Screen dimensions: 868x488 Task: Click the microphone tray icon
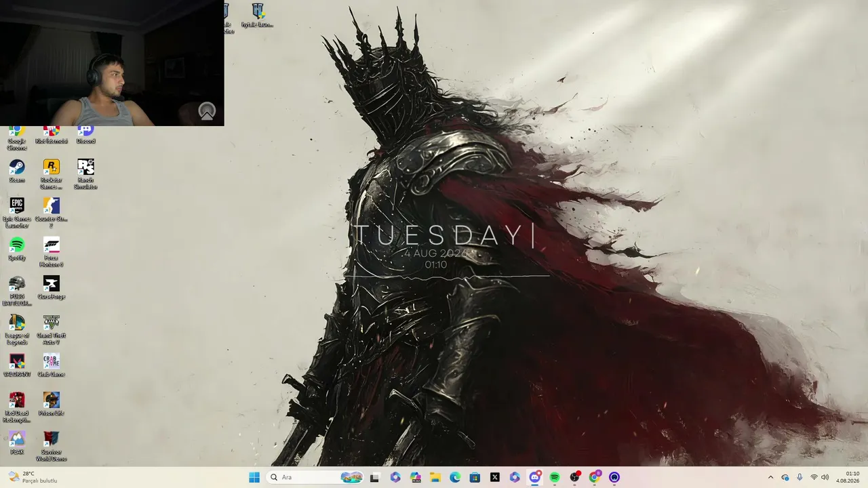coord(800,477)
